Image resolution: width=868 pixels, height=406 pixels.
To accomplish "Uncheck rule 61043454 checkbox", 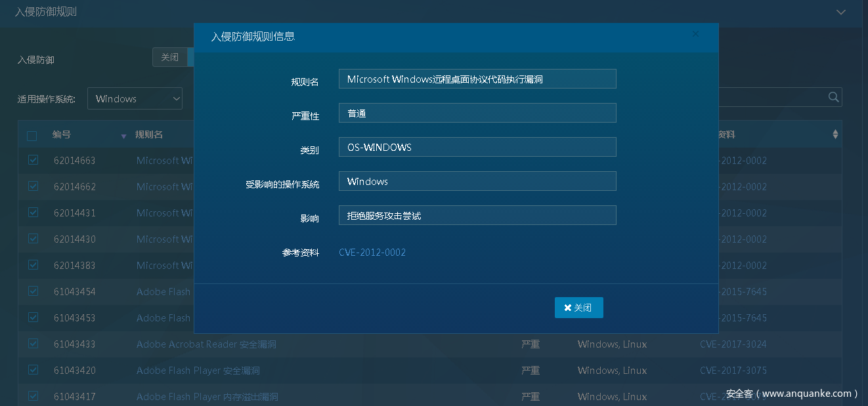I will click(33, 291).
